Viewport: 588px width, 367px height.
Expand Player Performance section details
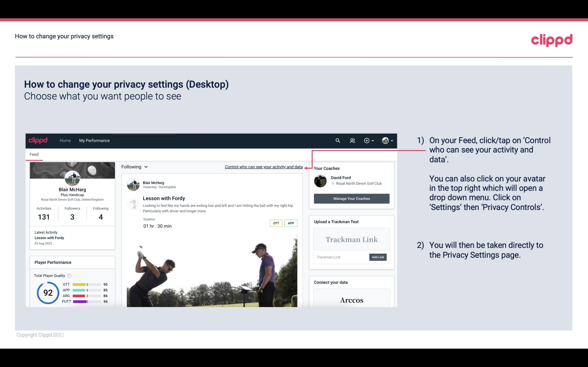coord(53,262)
